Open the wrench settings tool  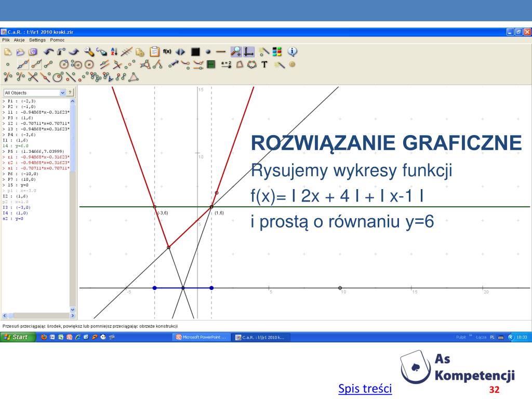point(89,52)
